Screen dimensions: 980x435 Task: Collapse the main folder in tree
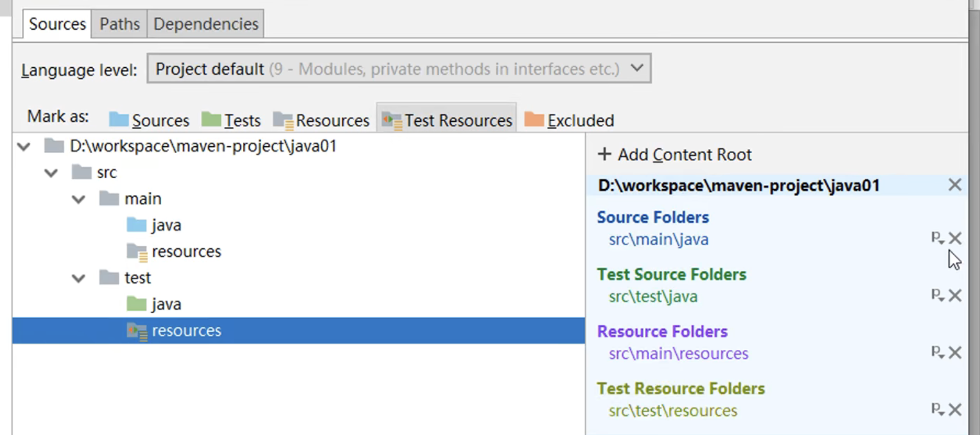click(x=78, y=200)
